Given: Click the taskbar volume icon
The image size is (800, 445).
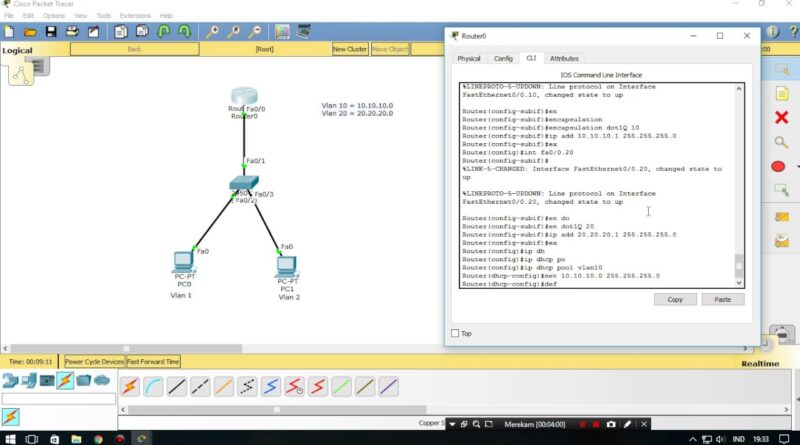Looking at the screenshot, I should (720, 439).
